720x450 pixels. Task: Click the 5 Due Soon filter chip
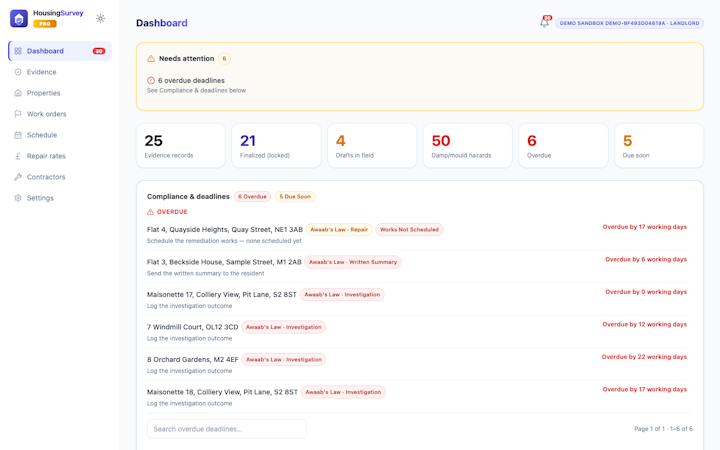tap(295, 197)
